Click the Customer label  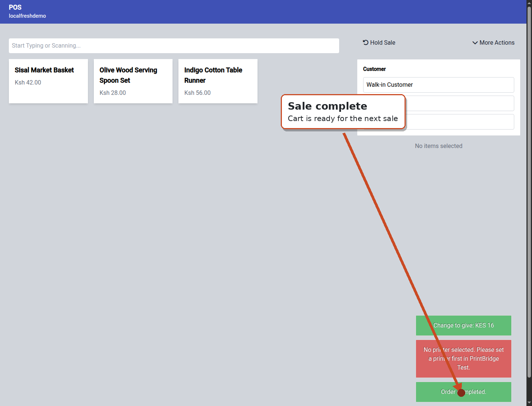click(374, 69)
